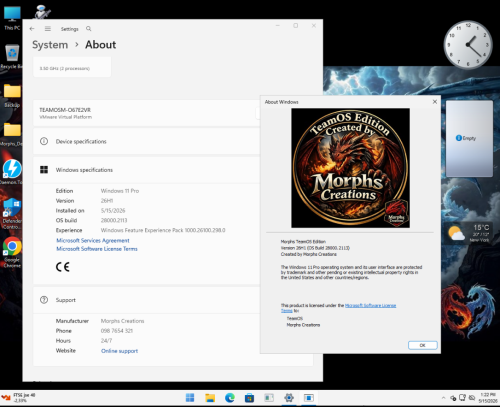This screenshot has height=407, width=500.
Task: Click the analog clock desktop gadget
Action: 468,45
